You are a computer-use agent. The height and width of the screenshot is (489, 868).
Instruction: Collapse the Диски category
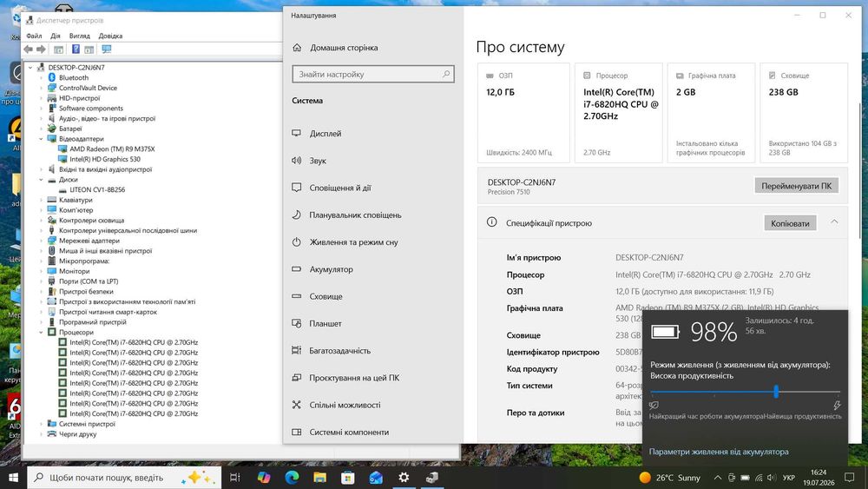(41, 180)
